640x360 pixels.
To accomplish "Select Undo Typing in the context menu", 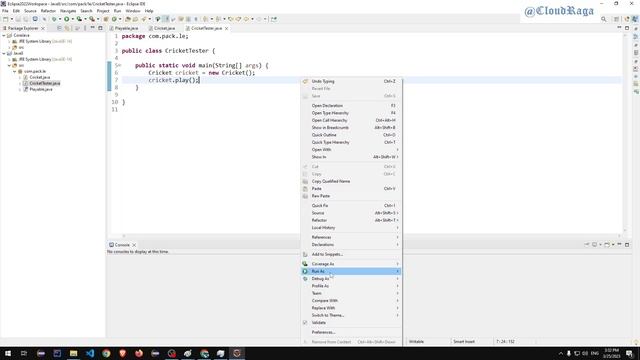I will 351,81.
